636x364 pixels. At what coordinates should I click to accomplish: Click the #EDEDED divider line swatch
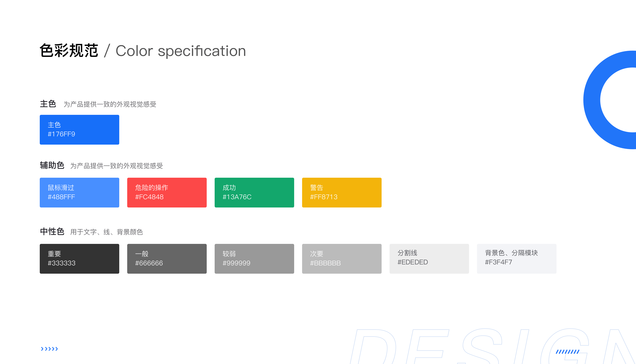429,259
